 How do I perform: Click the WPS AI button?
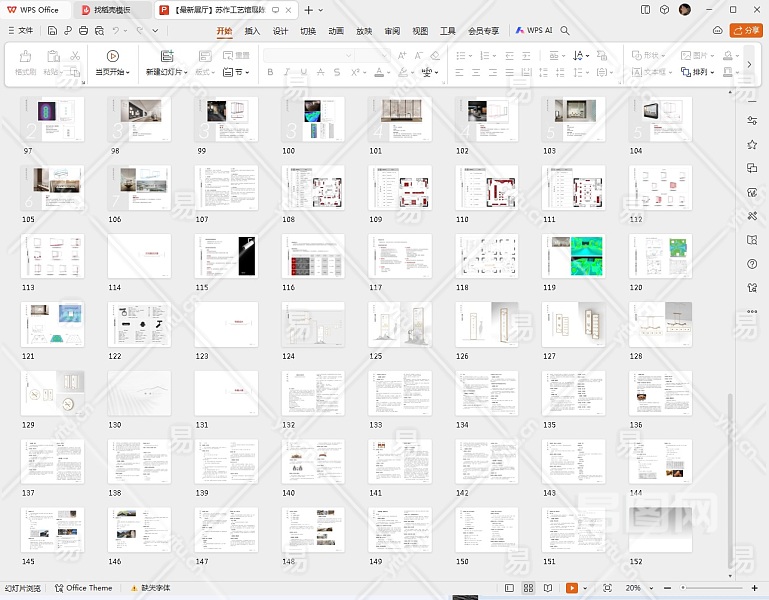(533, 31)
